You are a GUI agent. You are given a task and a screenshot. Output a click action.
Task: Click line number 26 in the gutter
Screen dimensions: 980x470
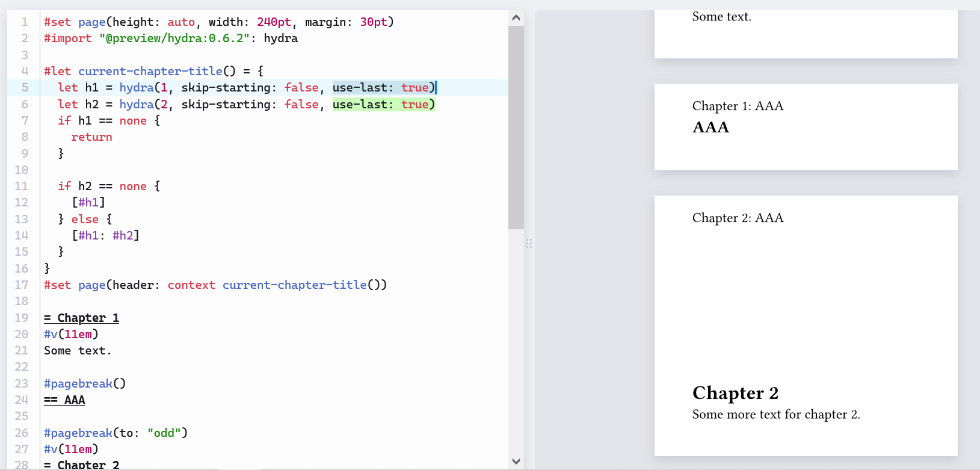point(22,433)
